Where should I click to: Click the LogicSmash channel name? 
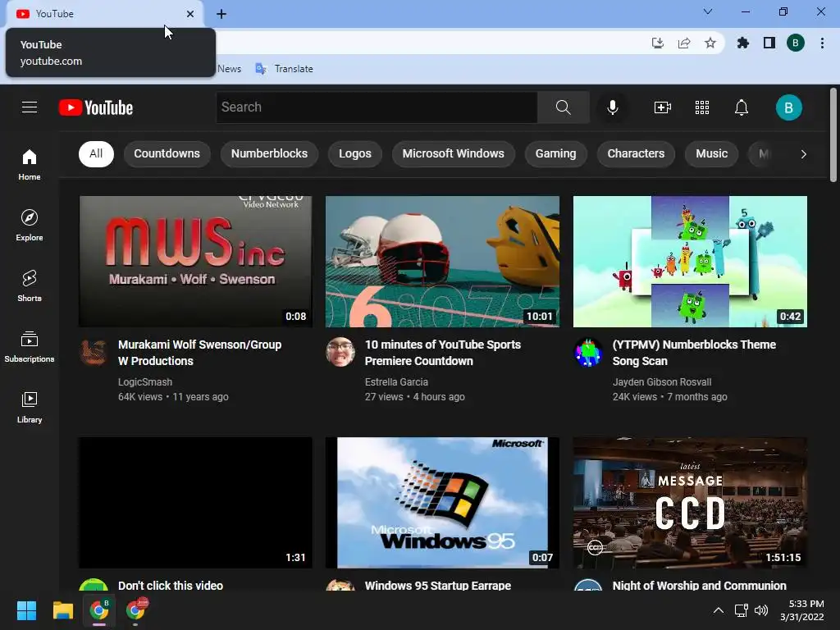[x=145, y=382]
